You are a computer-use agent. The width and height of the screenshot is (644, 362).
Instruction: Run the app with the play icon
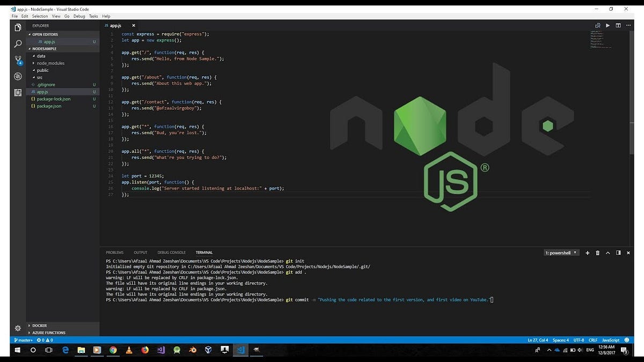(607, 25)
